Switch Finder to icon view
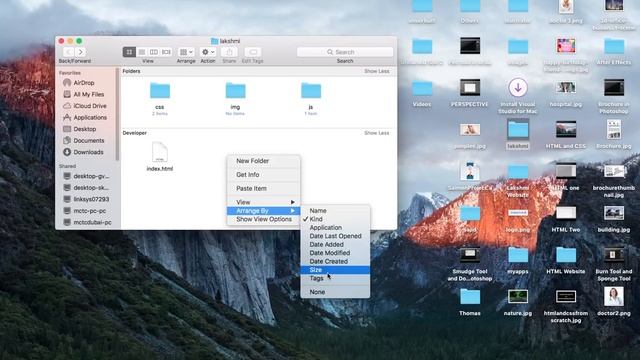640x360 pixels. pyautogui.click(x=129, y=52)
